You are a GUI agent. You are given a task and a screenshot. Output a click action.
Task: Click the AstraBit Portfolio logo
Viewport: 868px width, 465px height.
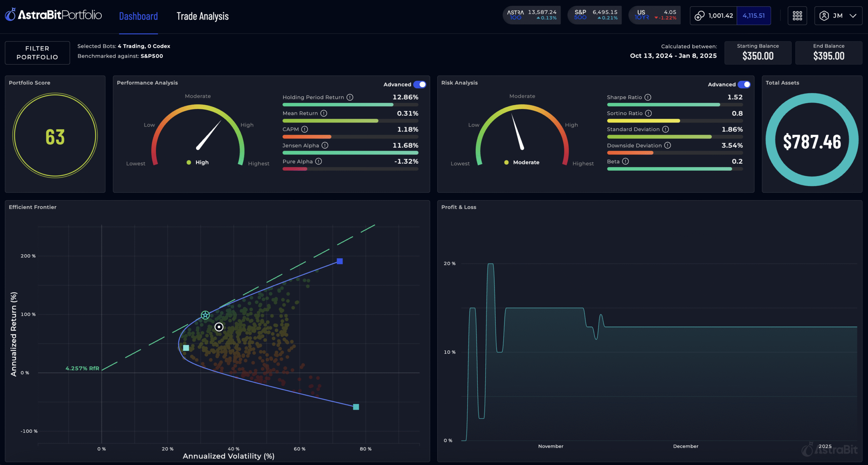click(x=54, y=15)
